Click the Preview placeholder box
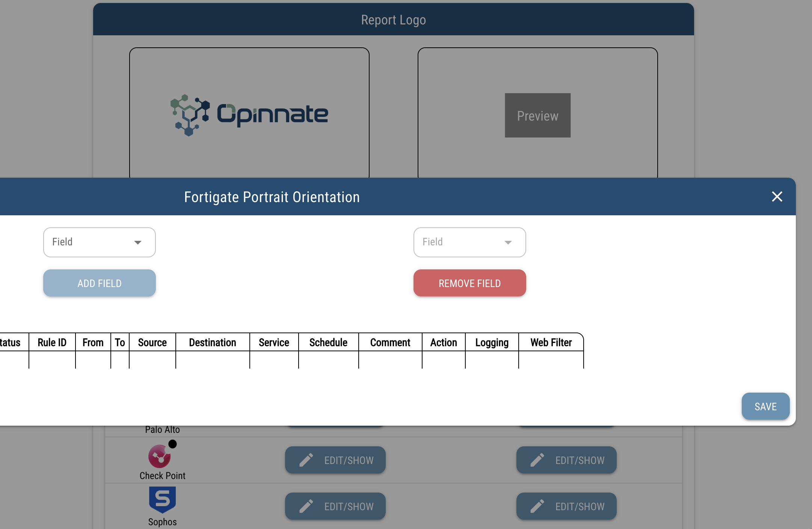The image size is (812, 529). coord(537,115)
